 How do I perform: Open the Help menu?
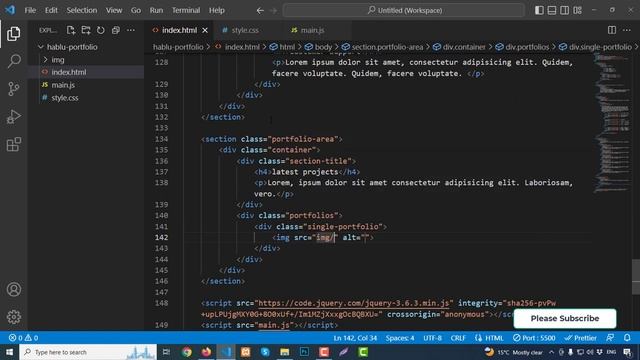[217, 10]
